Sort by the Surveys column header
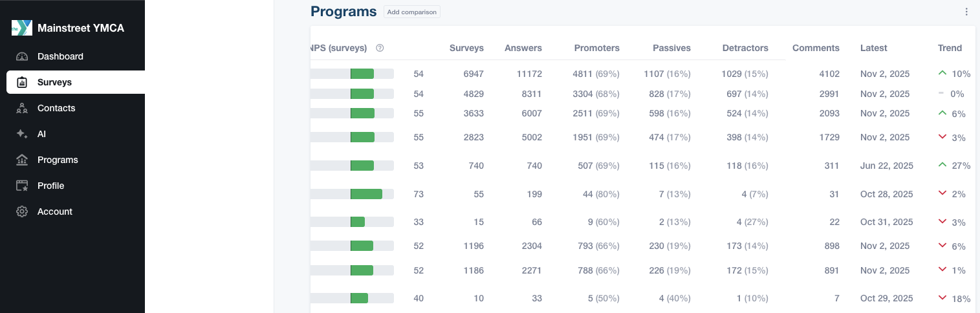The width and height of the screenshot is (980, 313). [466, 48]
